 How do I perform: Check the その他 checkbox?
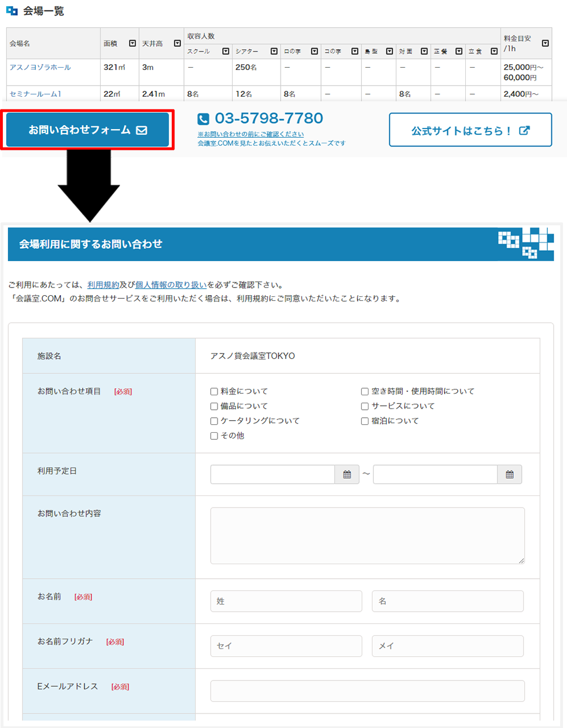coord(214,436)
